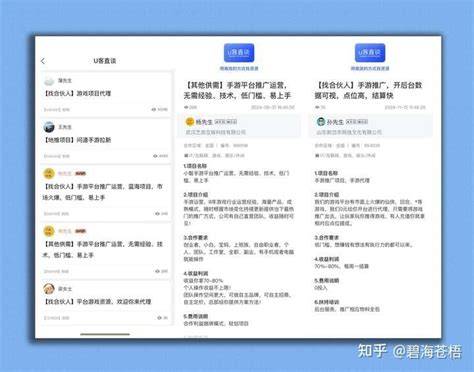The height and width of the screenshot is (372, 474).
Task: Click timestamp beside 杨先生 post view count
Action: pos(273,107)
